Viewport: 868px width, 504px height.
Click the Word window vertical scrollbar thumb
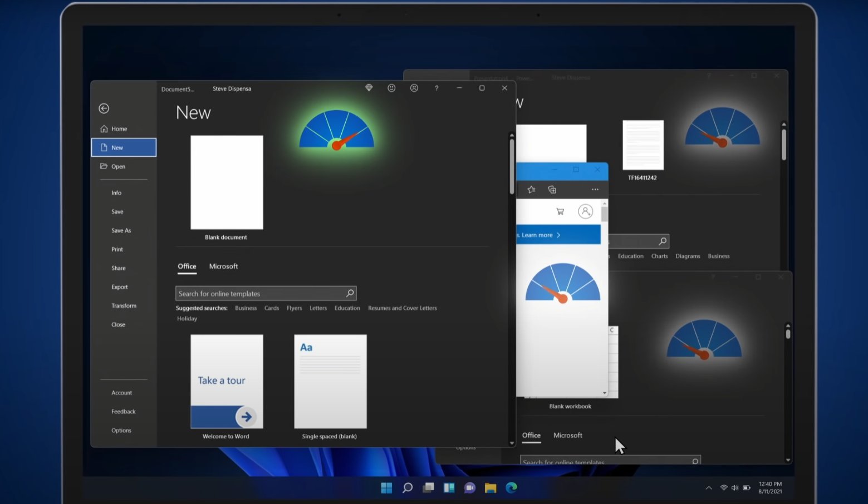(512, 166)
